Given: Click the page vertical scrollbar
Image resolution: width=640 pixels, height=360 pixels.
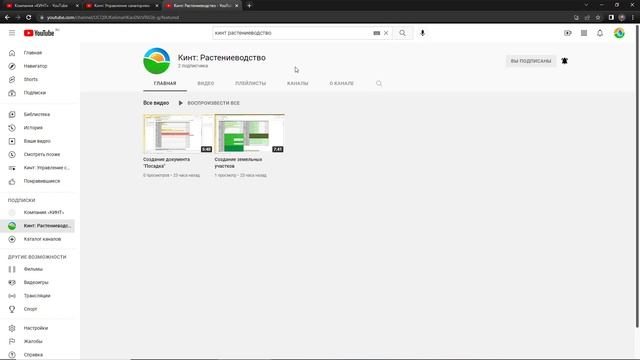Looking at the screenshot, I should [x=637, y=176].
